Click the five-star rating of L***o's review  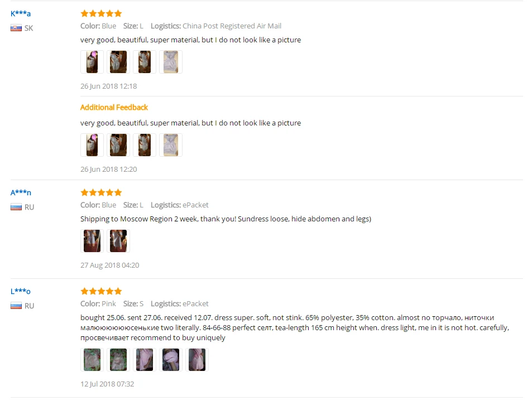[x=101, y=291]
